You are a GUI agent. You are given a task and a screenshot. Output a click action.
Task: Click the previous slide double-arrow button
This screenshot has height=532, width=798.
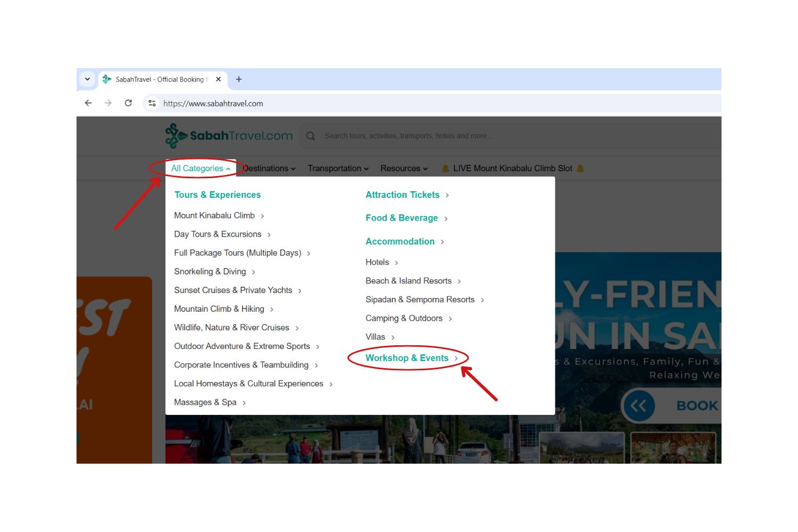pos(638,406)
